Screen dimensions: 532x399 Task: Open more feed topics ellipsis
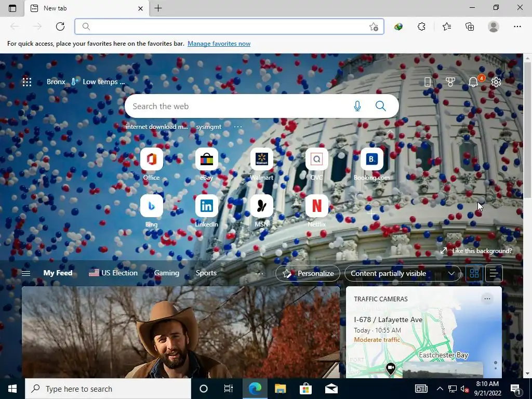(x=259, y=273)
